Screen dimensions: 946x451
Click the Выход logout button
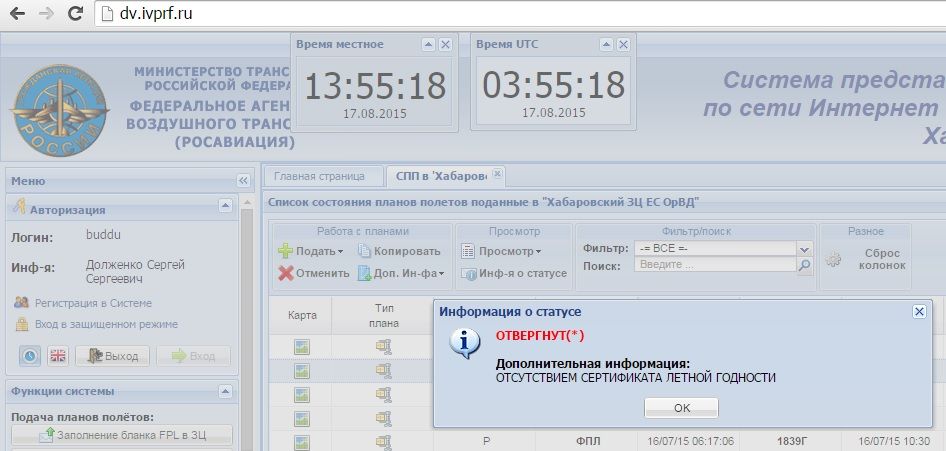tap(112, 356)
